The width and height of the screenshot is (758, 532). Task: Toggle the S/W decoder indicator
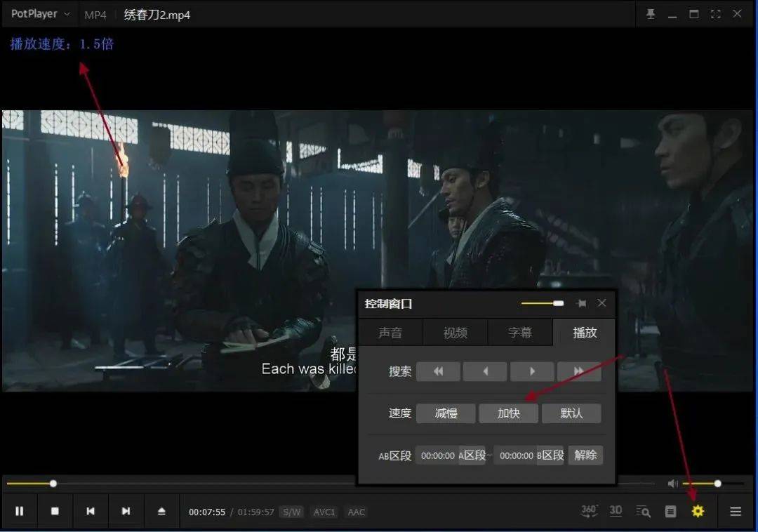coord(291,512)
